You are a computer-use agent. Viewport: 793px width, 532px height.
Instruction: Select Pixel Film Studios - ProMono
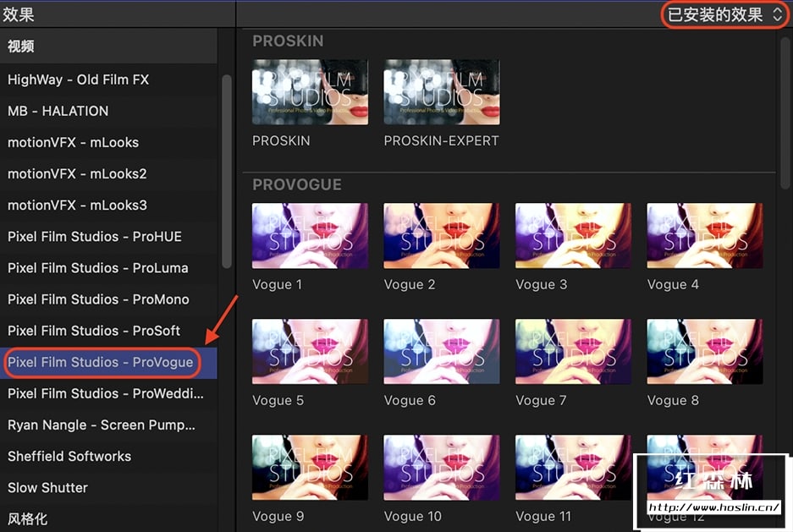coord(108,299)
